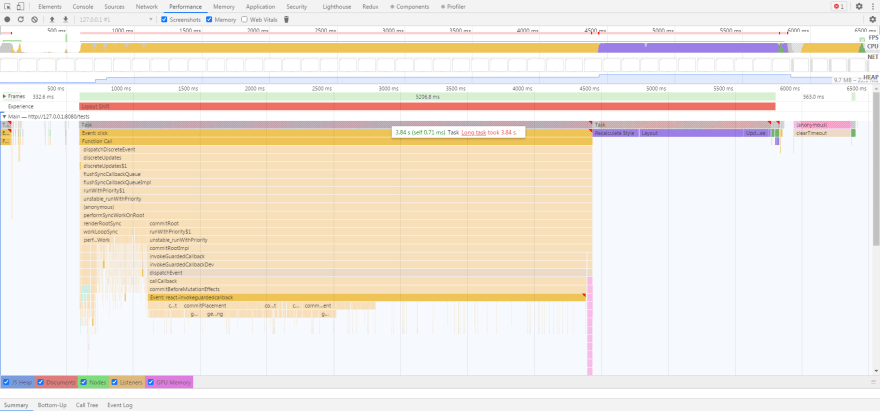The image size is (880, 411).
Task: Select the Performance tab
Action: tap(186, 7)
